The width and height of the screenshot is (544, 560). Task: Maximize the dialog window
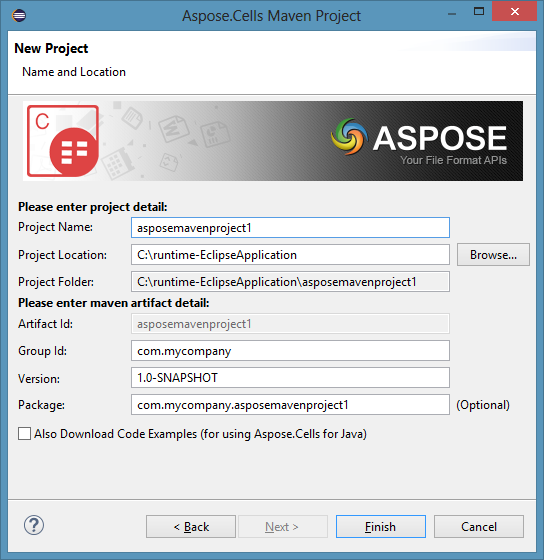479,12
